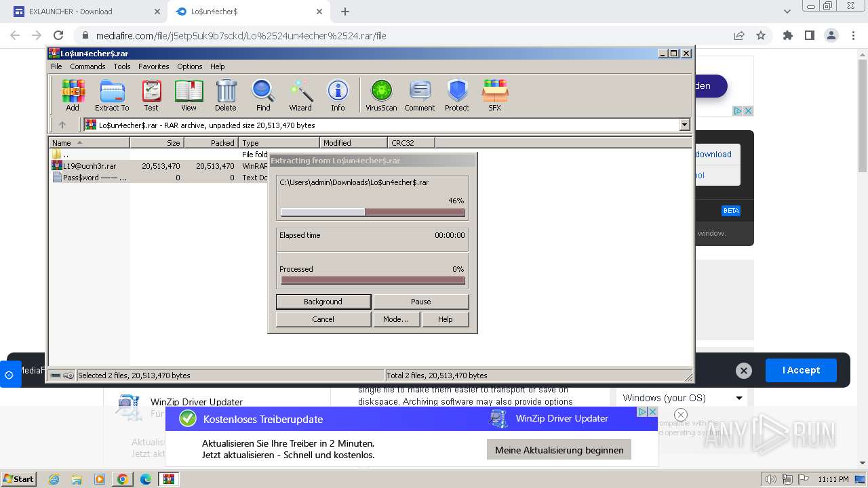Open the Commands menu
The width and height of the screenshot is (868, 488).
(87, 66)
